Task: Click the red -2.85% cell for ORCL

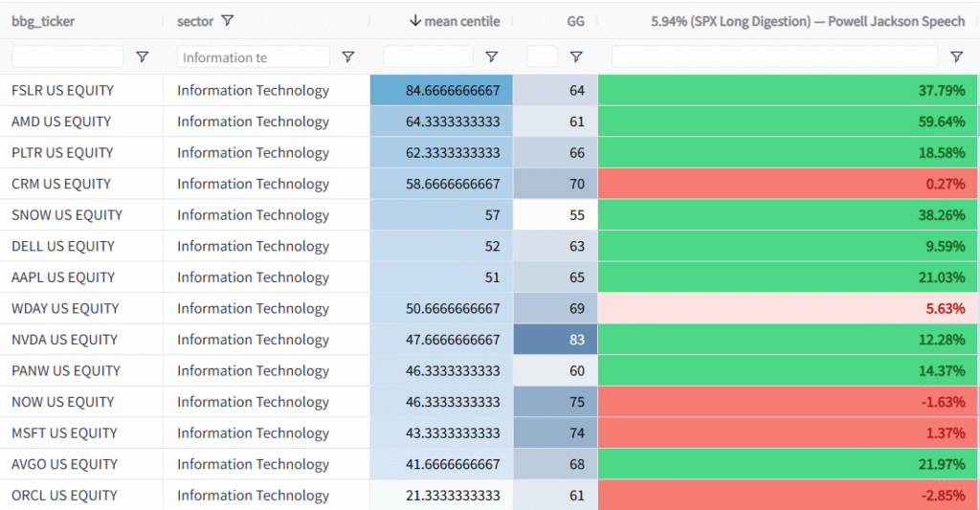Action: 788,496
